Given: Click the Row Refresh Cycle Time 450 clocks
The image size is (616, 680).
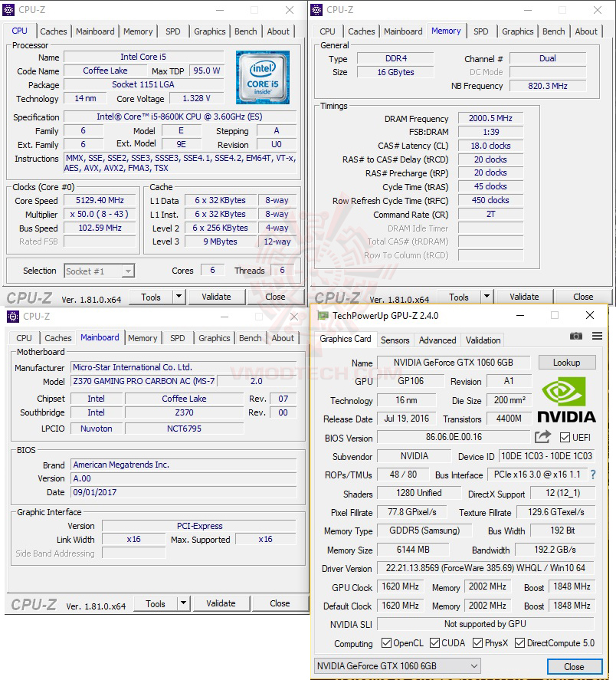Looking at the screenshot, I should click(x=490, y=200).
